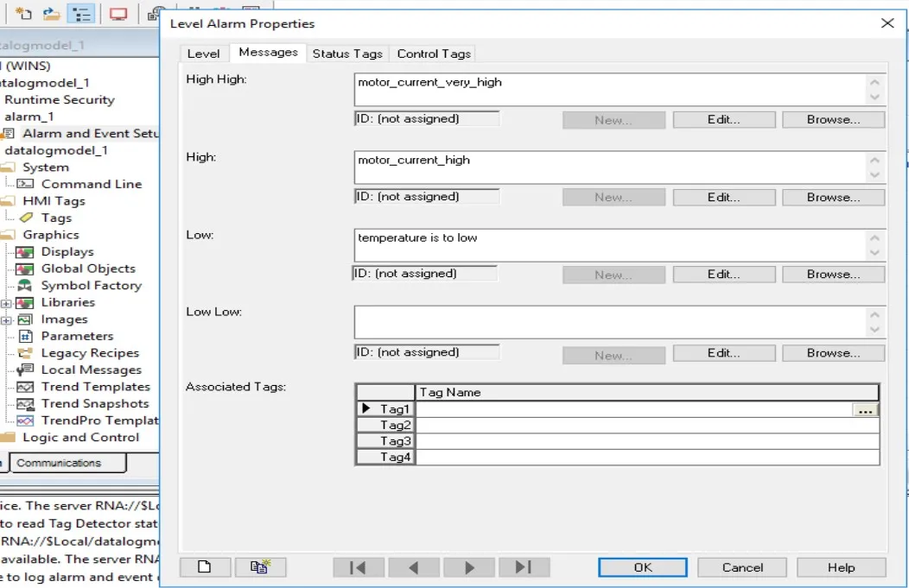The height and width of the screenshot is (588, 909).
Task: Click Low message scroll down arrow
Action: [x=874, y=253]
